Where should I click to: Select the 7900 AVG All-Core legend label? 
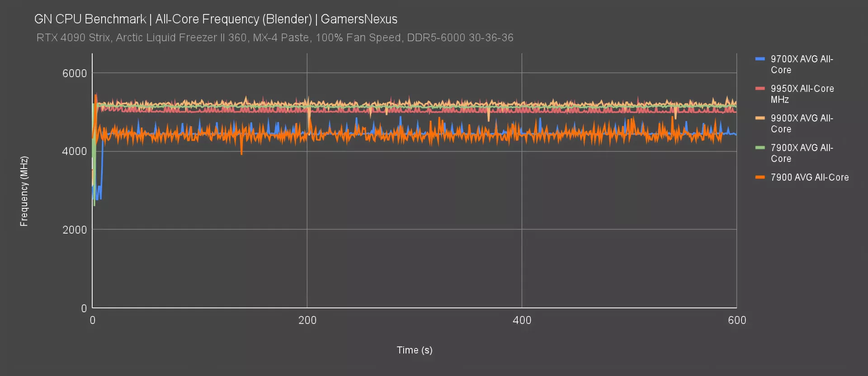809,177
